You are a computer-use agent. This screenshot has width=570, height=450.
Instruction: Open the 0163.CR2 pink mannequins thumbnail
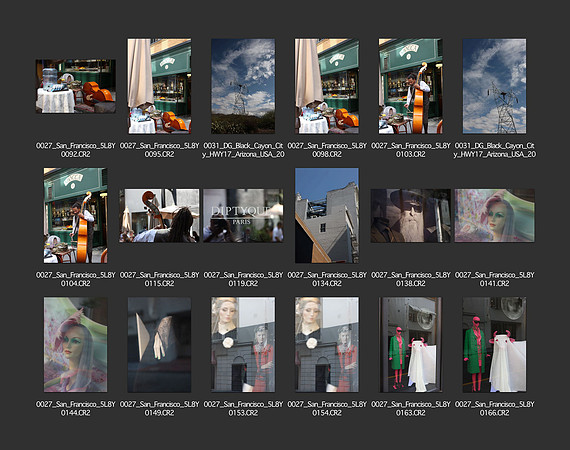[x=411, y=345]
